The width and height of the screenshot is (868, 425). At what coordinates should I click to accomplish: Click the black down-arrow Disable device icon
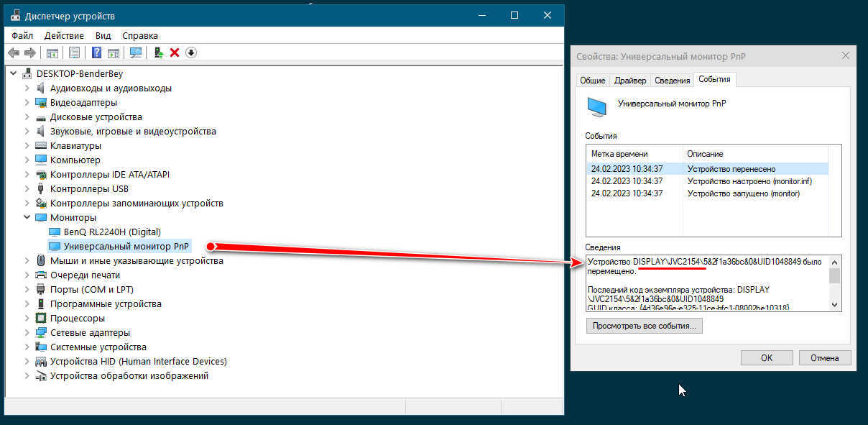click(191, 52)
